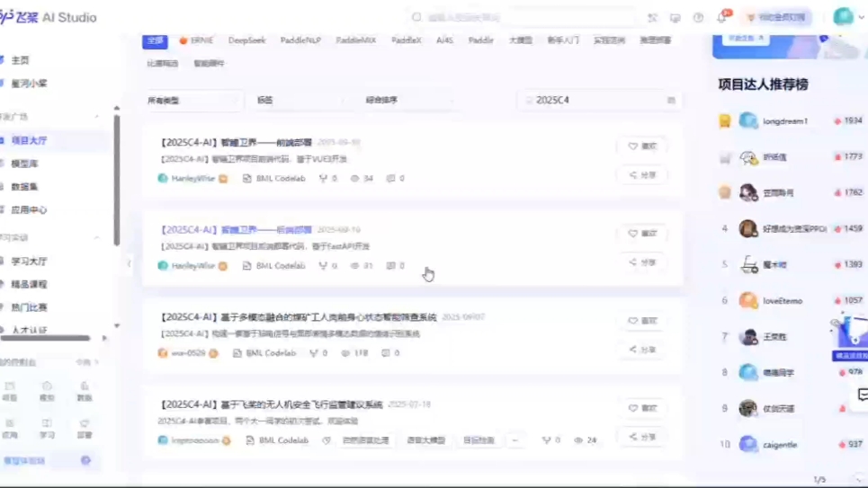The width and height of the screenshot is (868, 488).
Task: Click the icon at right of 2025C4 field
Action: pyautogui.click(x=671, y=100)
